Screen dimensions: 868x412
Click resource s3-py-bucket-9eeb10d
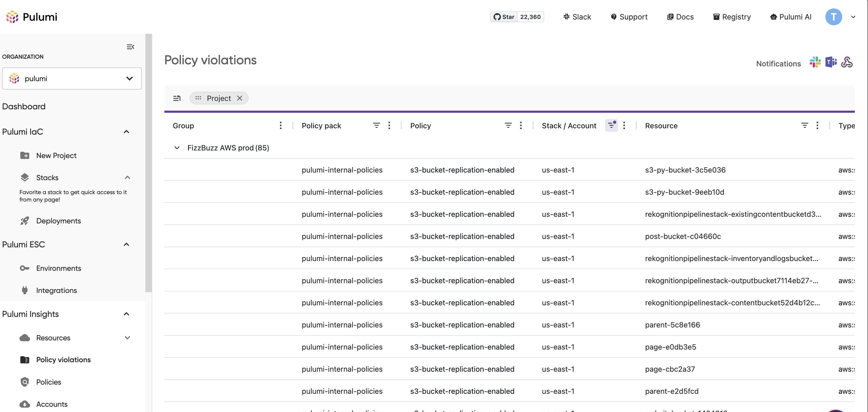point(684,192)
